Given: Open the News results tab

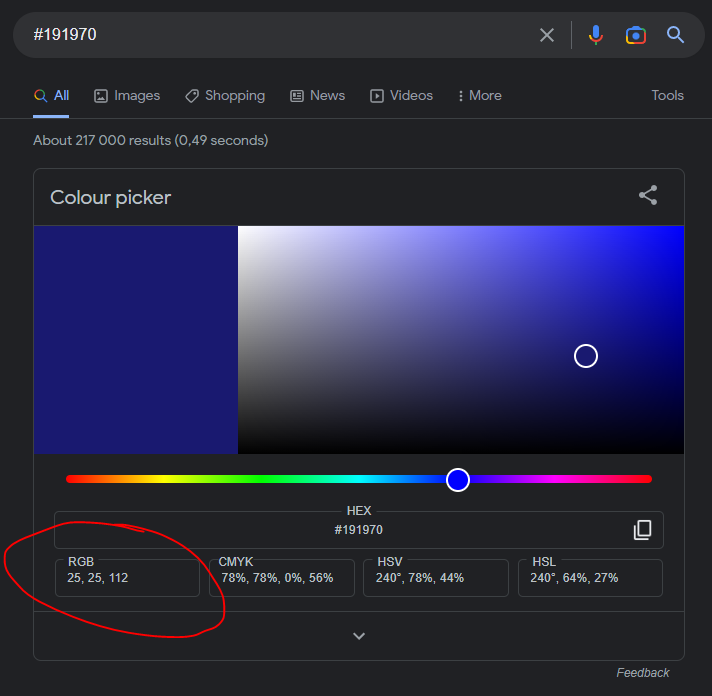Looking at the screenshot, I should [317, 96].
